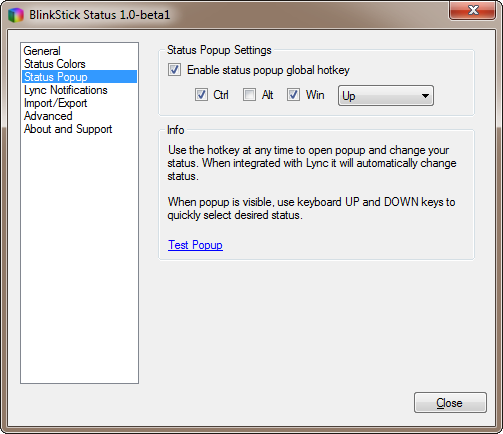The image size is (503, 434).
Task: Click the Test Popup link
Action: pyautogui.click(x=195, y=245)
